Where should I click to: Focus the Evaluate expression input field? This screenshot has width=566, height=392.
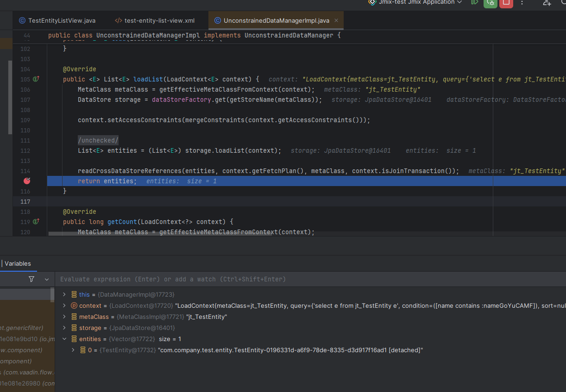310,279
